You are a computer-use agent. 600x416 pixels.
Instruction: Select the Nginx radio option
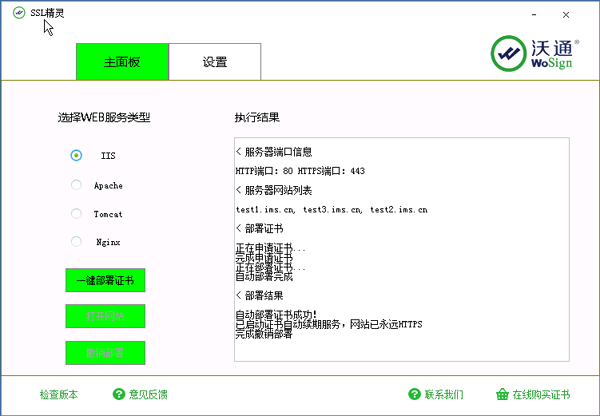click(x=77, y=241)
